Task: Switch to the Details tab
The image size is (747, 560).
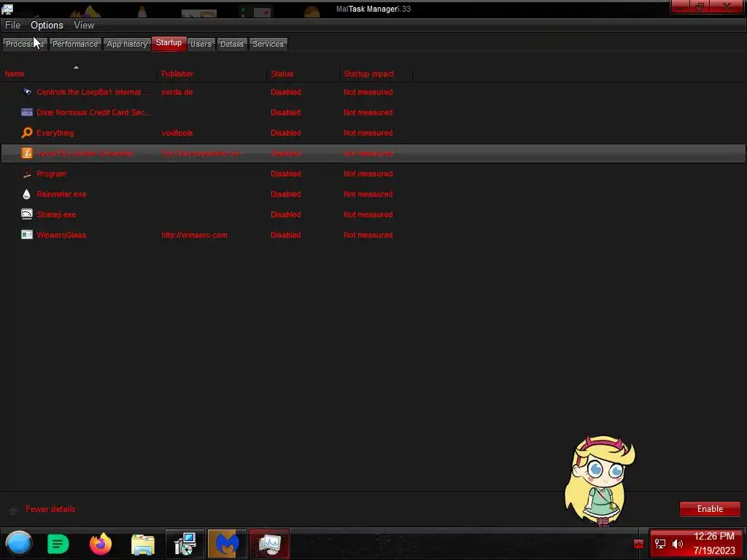Action: click(232, 44)
